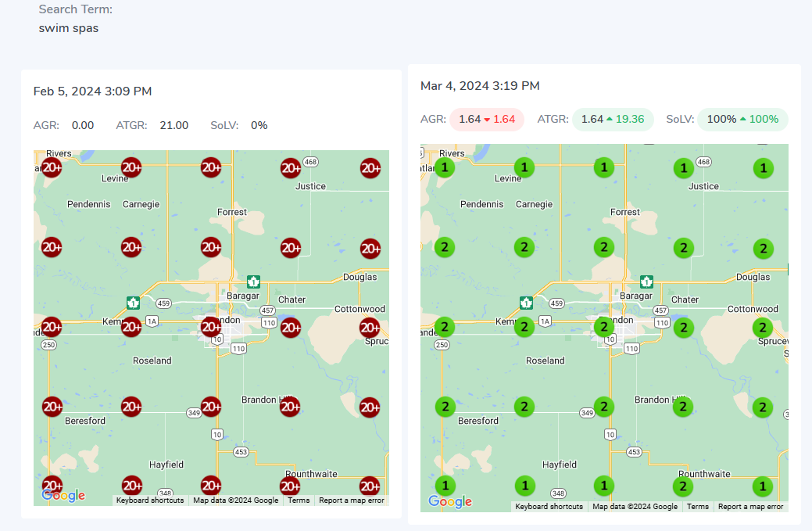Click the Google logo on the Mar 4 map
Screen dimensions: 812x531
point(450,502)
